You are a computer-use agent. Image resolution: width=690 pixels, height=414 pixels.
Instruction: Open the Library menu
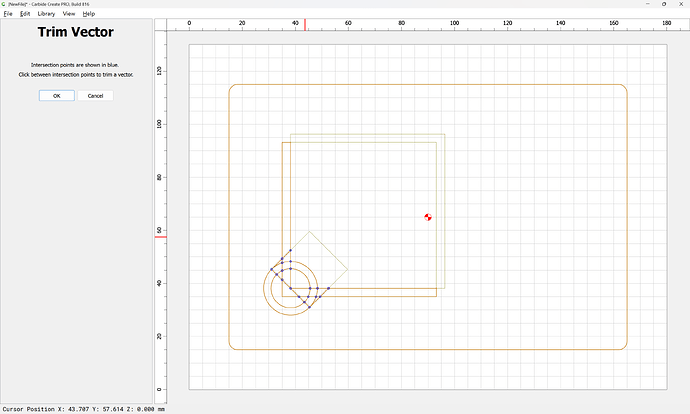point(46,14)
